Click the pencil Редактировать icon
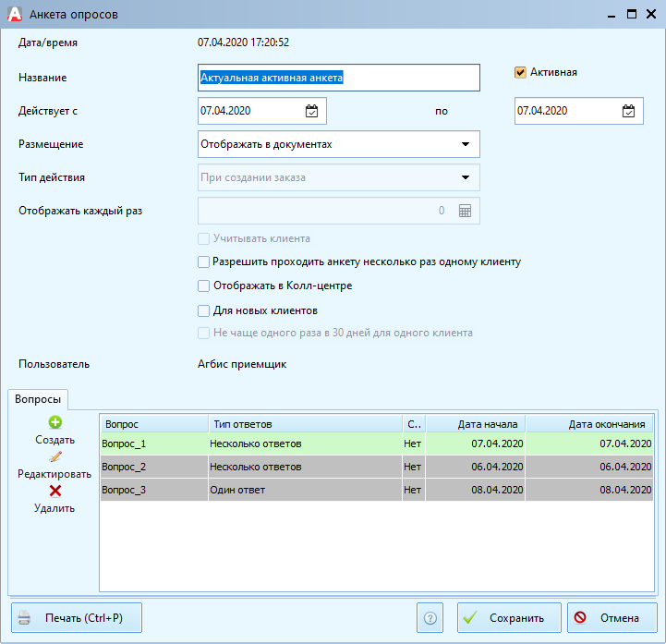The height and width of the screenshot is (644, 666). pos(55,456)
